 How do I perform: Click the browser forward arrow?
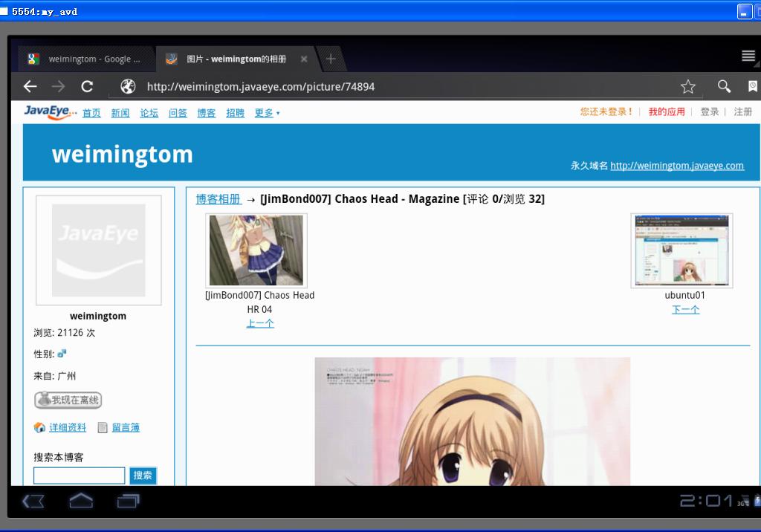pos(58,86)
